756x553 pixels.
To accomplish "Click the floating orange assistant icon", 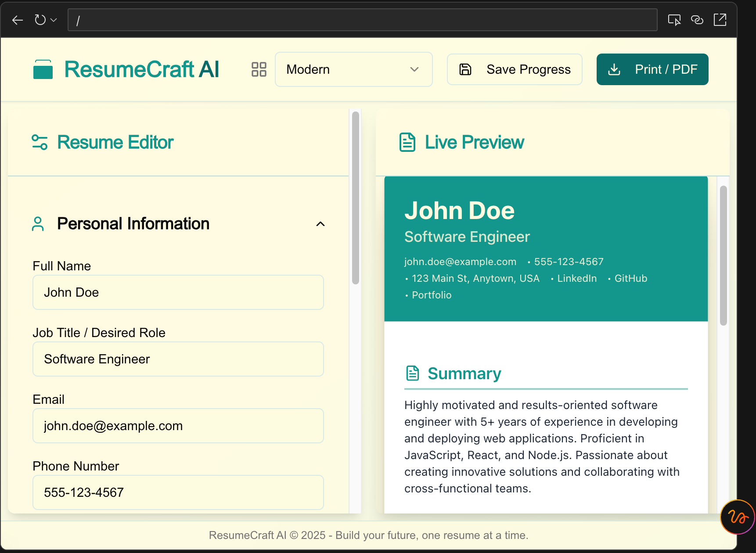I will 738,517.
